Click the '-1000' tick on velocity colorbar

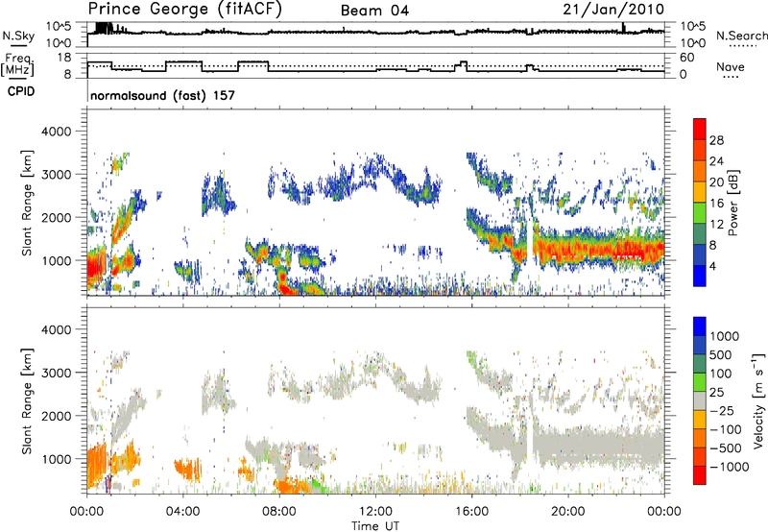pyautogui.click(x=729, y=467)
